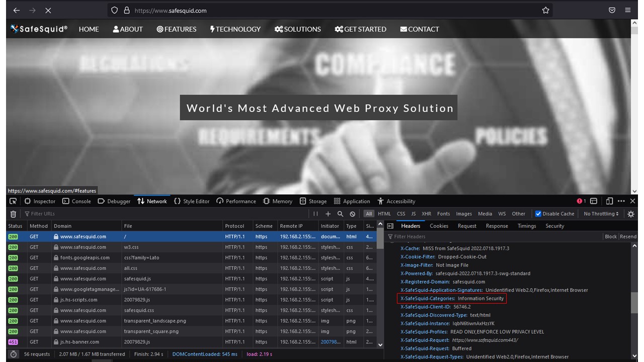Clear the network request log
The width and height of the screenshot is (644, 362).
(x=13, y=214)
